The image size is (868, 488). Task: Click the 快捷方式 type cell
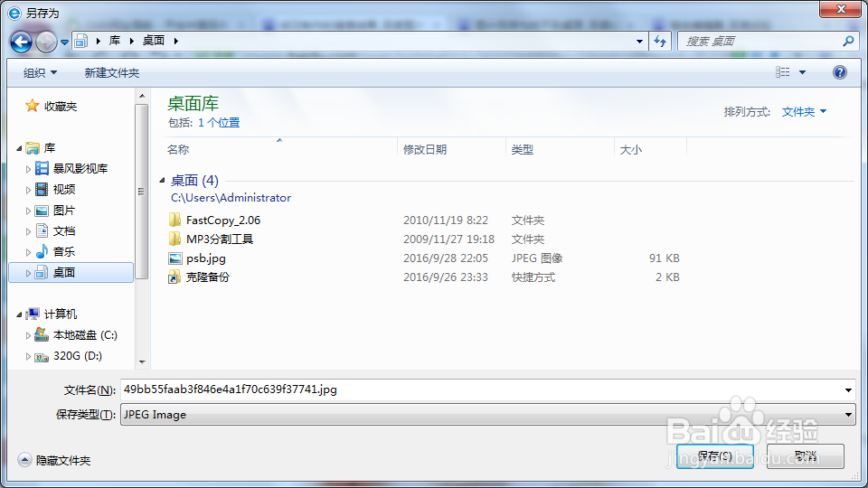tap(533, 277)
